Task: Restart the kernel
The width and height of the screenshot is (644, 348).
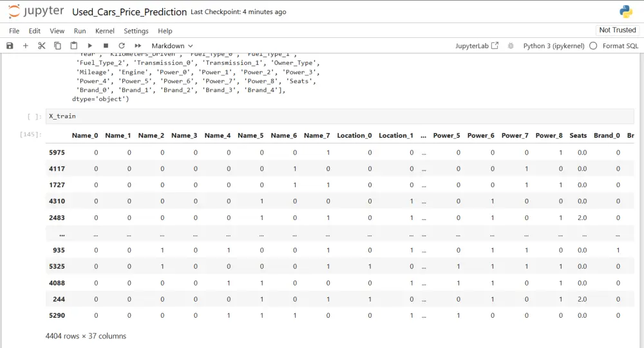Action: (122, 46)
